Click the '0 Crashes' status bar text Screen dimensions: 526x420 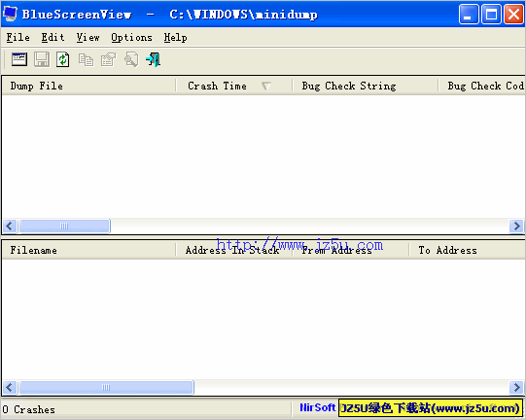click(29, 409)
